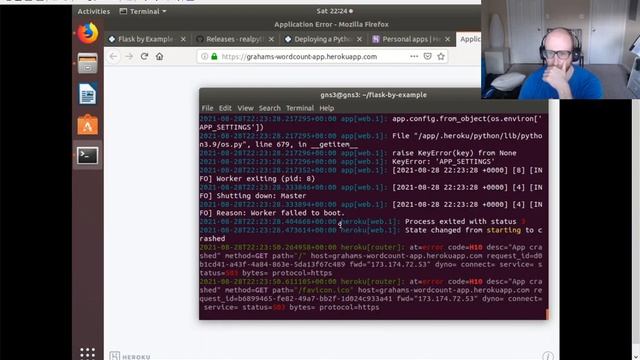Image resolution: width=640 pixels, height=360 pixels.
Task: Open the clock showing Sat 22:24
Action: 335,11
